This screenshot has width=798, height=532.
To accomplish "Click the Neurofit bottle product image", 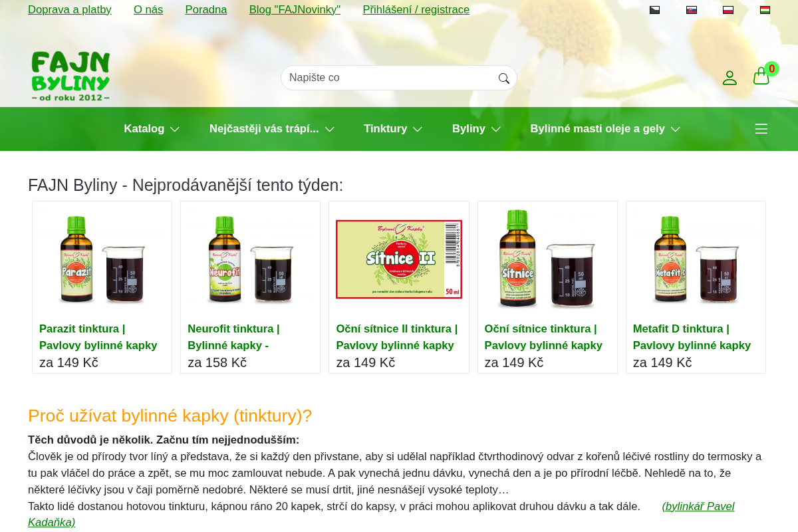I will coord(251,259).
